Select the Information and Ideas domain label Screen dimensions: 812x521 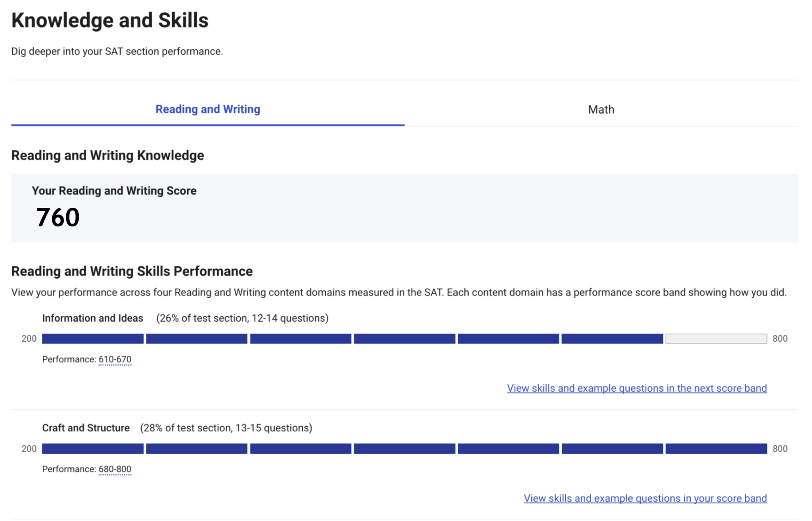pos(92,318)
